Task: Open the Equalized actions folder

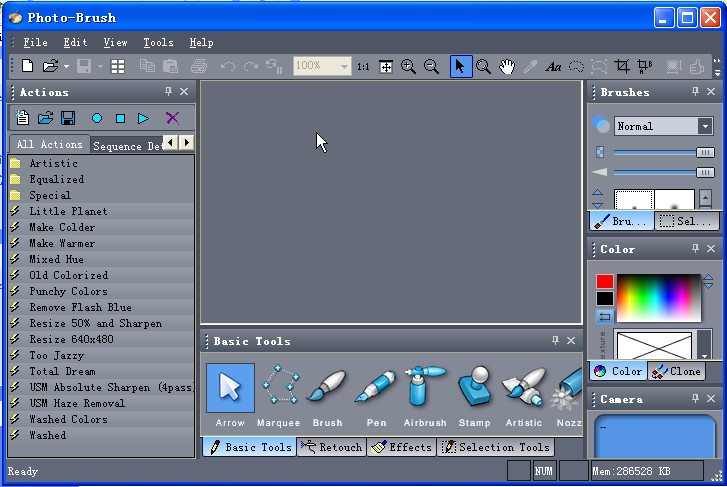Action: tap(57, 179)
